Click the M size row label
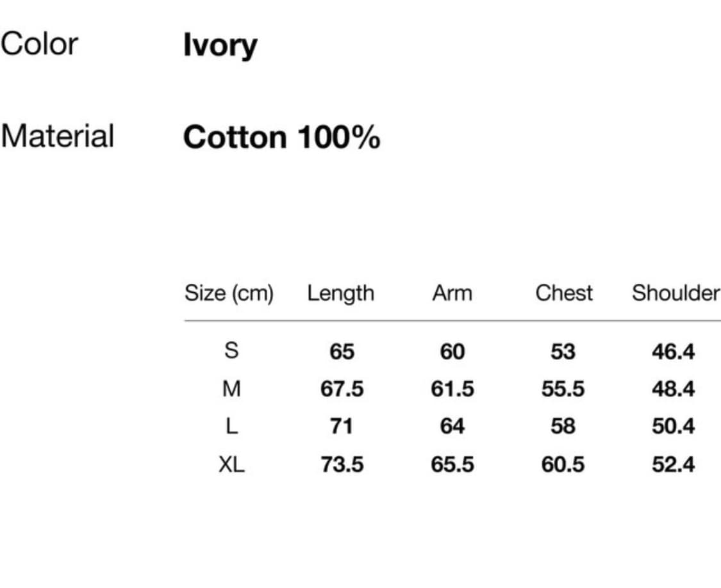 pos(231,389)
